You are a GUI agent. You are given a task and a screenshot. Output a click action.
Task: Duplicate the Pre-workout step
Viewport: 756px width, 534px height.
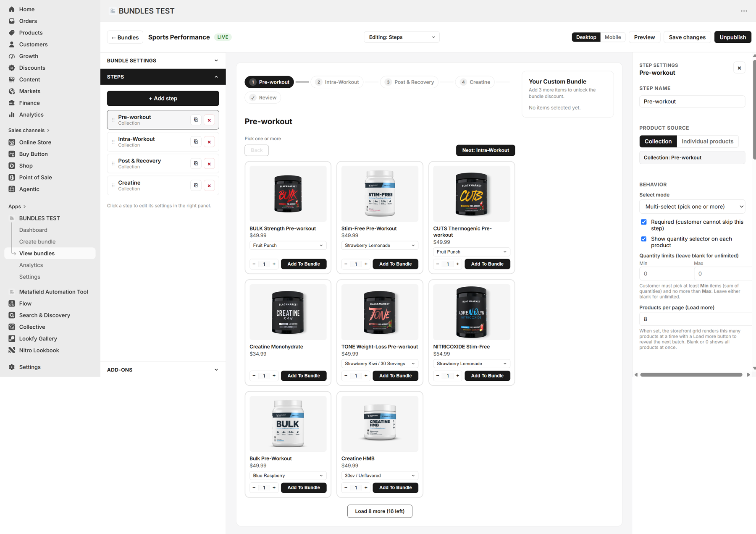pyautogui.click(x=196, y=120)
